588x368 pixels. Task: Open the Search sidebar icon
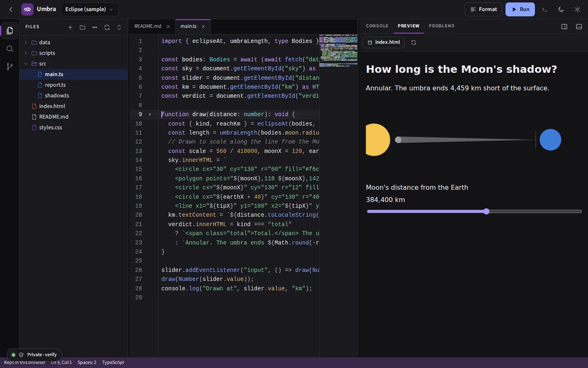10,49
